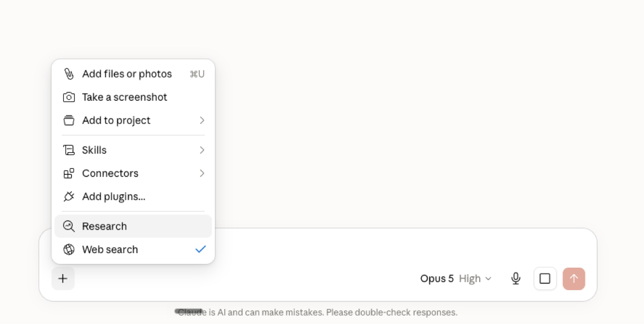
Task: Expand the Add to project submenu arrow
Action: point(202,120)
